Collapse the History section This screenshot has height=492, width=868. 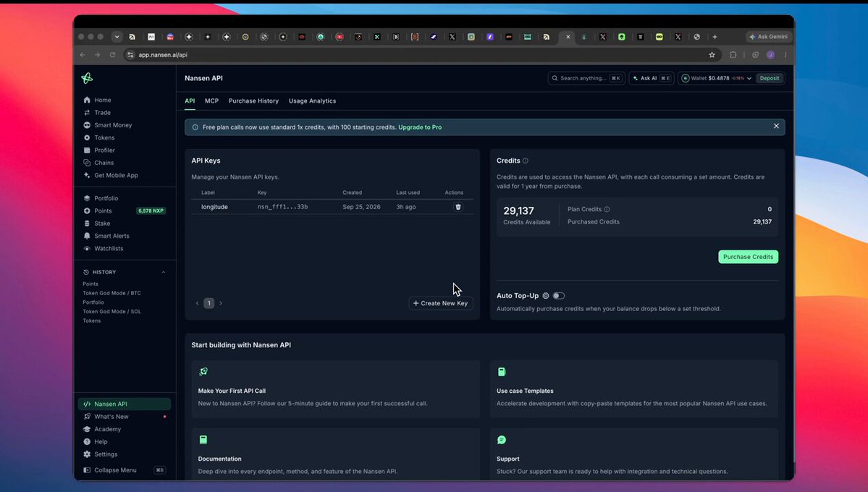point(164,272)
